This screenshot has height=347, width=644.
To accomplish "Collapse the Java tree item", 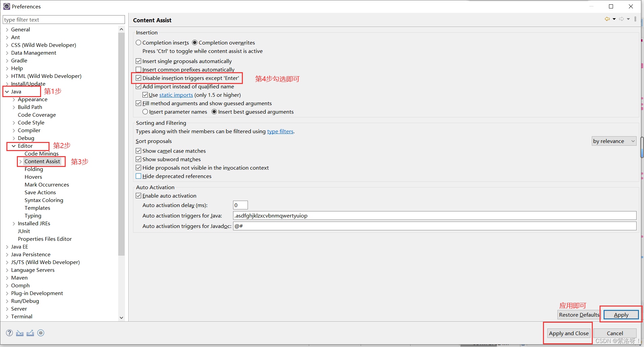I will tap(7, 91).
